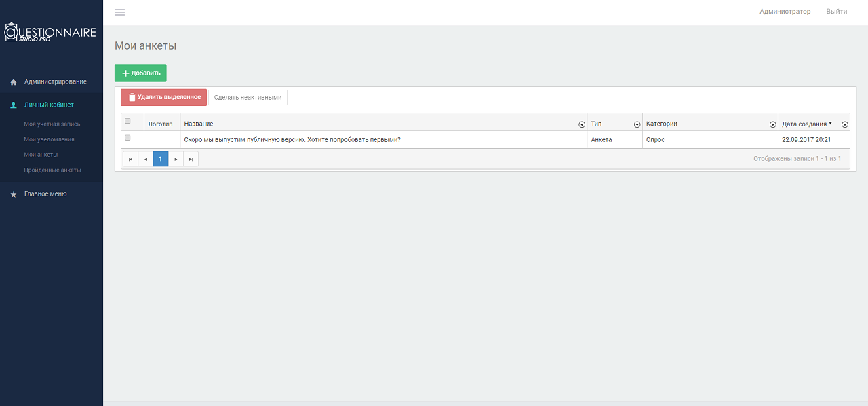Toggle the hamburger sidebar menu icon
Image resolution: width=868 pixels, height=406 pixels.
(x=120, y=12)
